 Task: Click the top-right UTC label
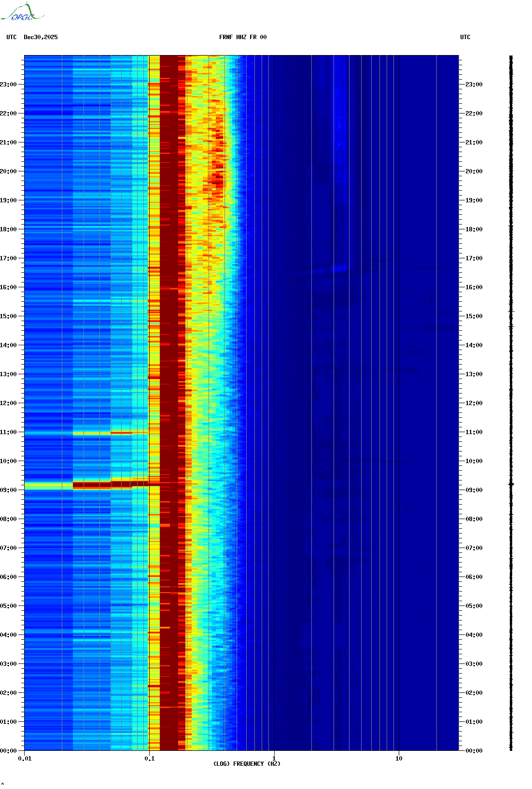click(x=465, y=37)
